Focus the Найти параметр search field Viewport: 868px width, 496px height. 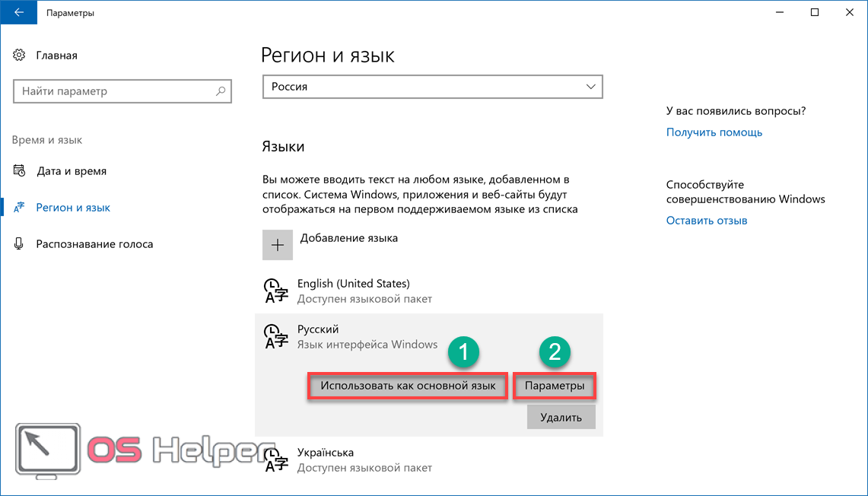coord(114,91)
